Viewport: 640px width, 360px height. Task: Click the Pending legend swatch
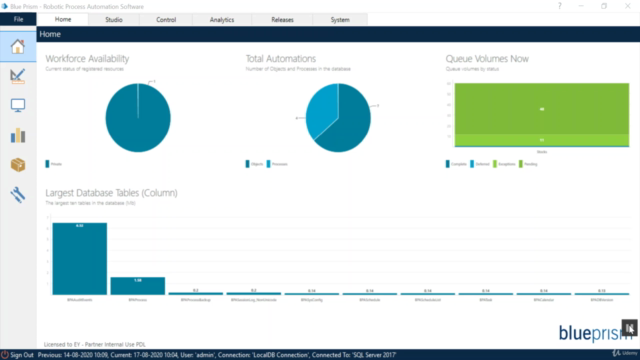(520, 164)
